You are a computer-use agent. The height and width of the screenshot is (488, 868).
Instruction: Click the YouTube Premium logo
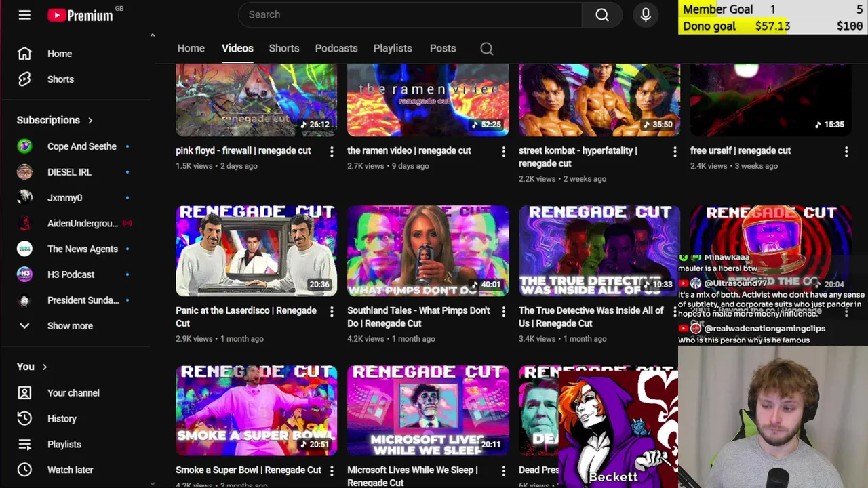(x=81, y=15)
